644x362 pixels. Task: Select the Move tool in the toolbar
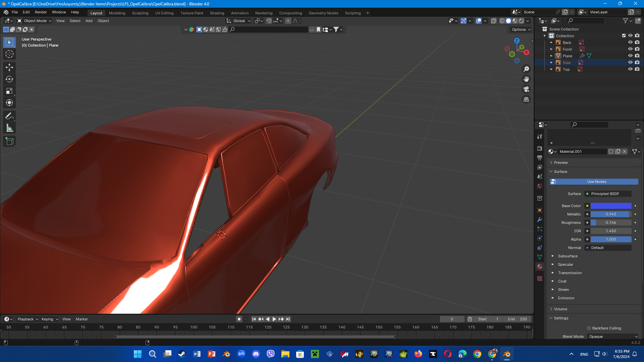9,67
